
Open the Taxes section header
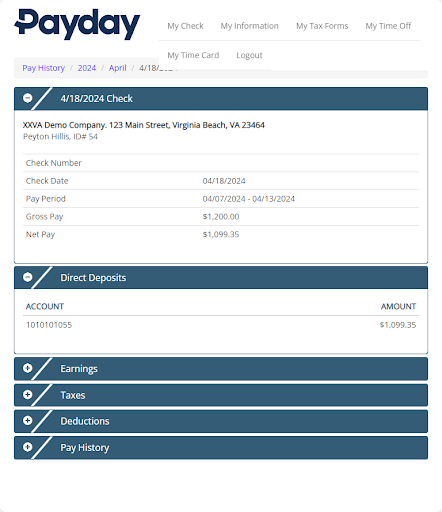221,395
